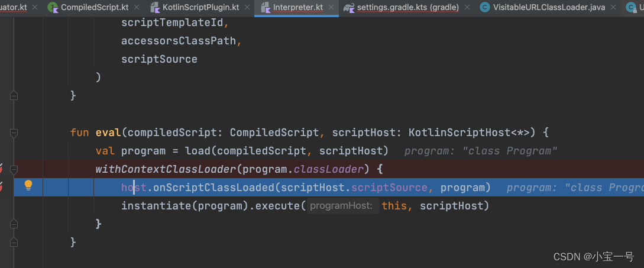
Task: Close the partially visible uator.kt tab
Action: 34,7
